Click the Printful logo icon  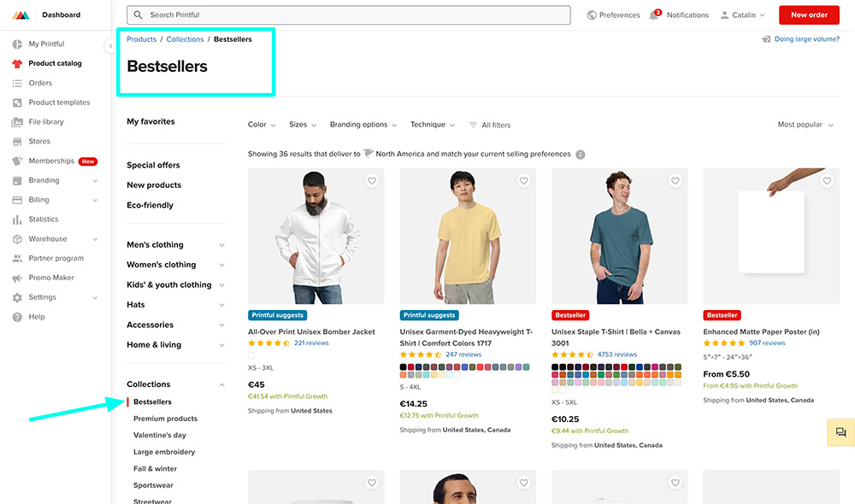(x=21, y=15)
